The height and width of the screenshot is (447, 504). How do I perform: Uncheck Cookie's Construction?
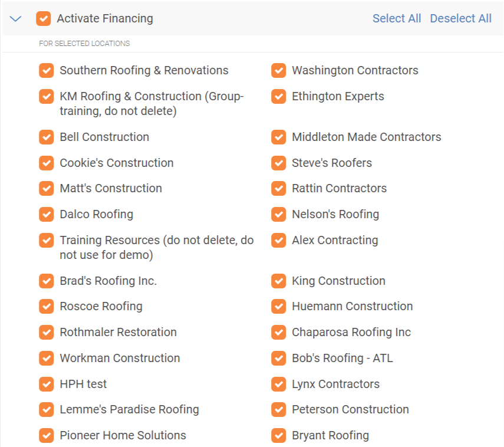point(47,163)
